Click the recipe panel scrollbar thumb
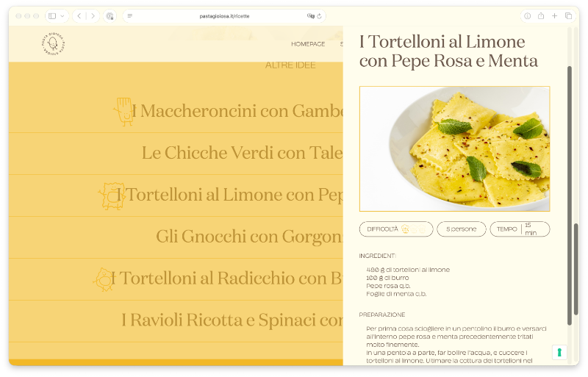 569,195
